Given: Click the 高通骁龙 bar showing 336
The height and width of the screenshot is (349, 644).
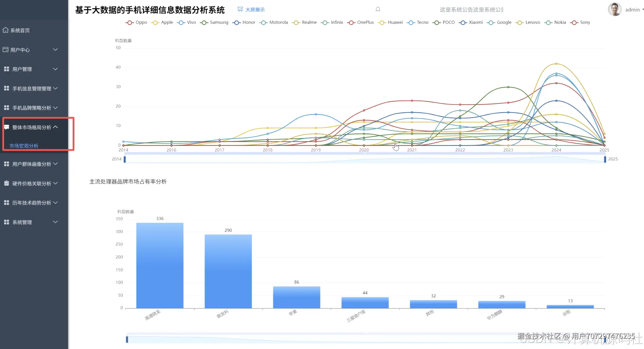Looking at the screenshot, I should pos(160,265).
